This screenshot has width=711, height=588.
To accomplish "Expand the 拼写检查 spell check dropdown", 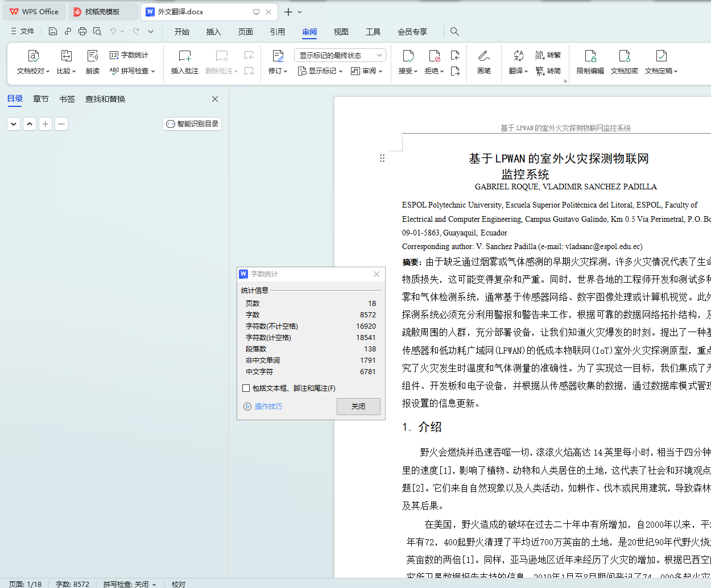I will tap(153, 71).
